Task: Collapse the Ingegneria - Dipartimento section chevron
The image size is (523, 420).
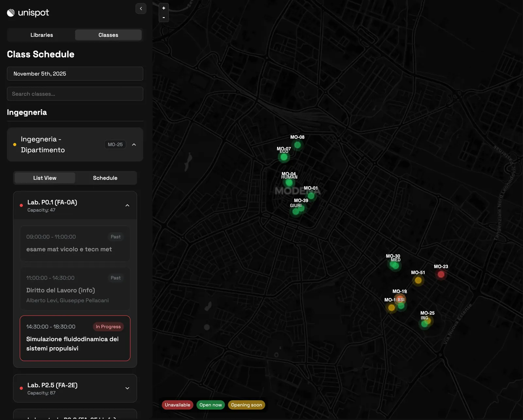Action: [x=134, y=145]
